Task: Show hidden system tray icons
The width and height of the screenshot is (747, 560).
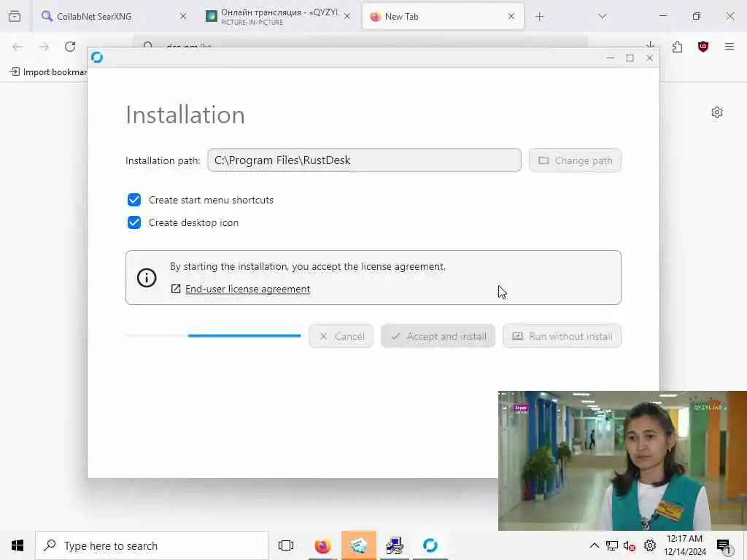Action: [x=594, y=545]
